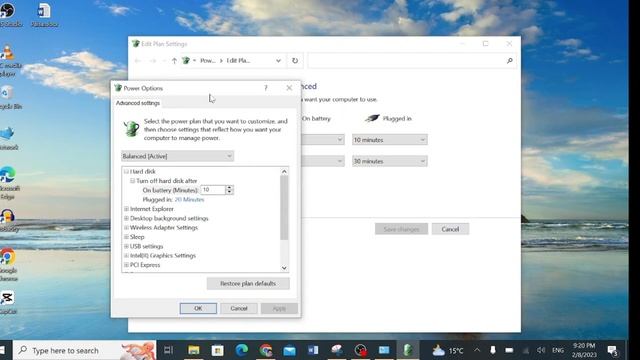Viewport: 640px width, 360px height.
Task: Expand the USB settings node
Action: 126,247
